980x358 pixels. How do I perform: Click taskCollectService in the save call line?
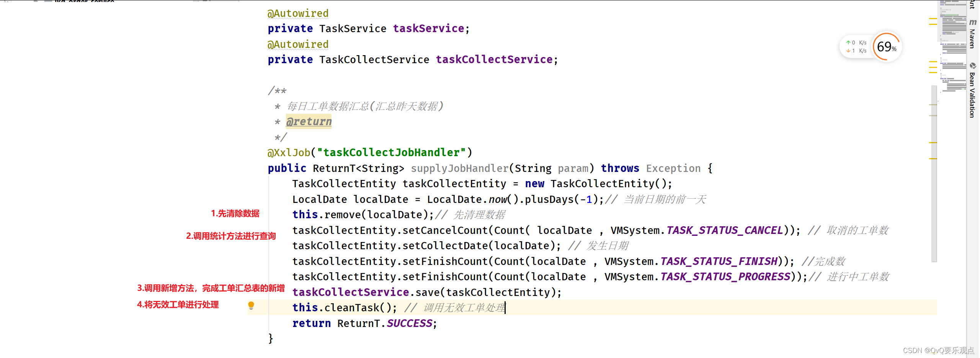point(351,293)
